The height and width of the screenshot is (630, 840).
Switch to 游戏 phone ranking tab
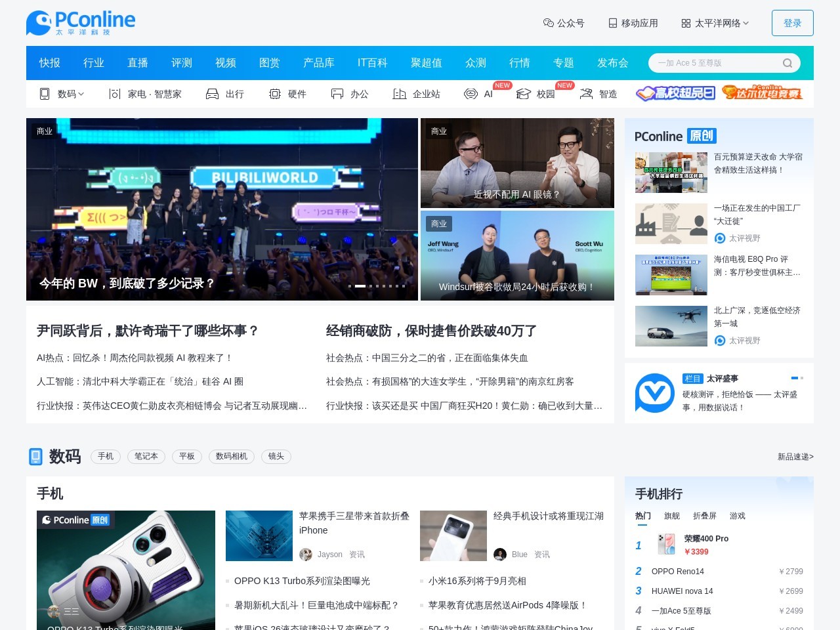(x=738, y=516)
